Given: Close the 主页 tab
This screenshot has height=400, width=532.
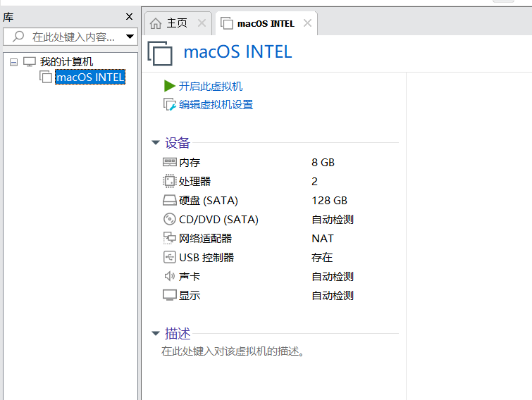Looking at the screenshot, I should (x=202, y=23).
